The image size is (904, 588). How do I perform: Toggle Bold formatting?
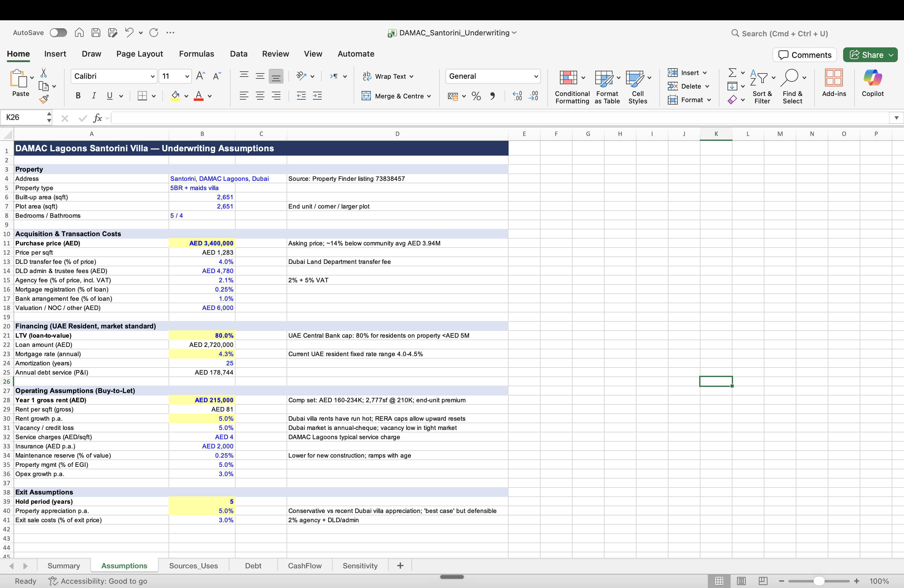click(x=78, y=96)
